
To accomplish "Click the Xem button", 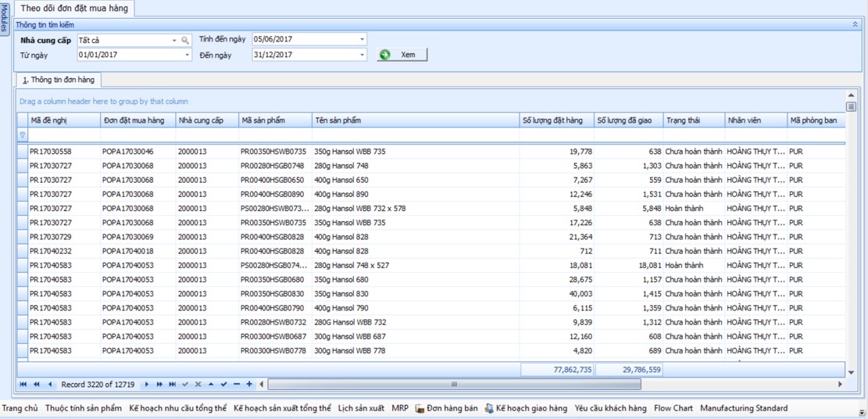I will point(402,55).
